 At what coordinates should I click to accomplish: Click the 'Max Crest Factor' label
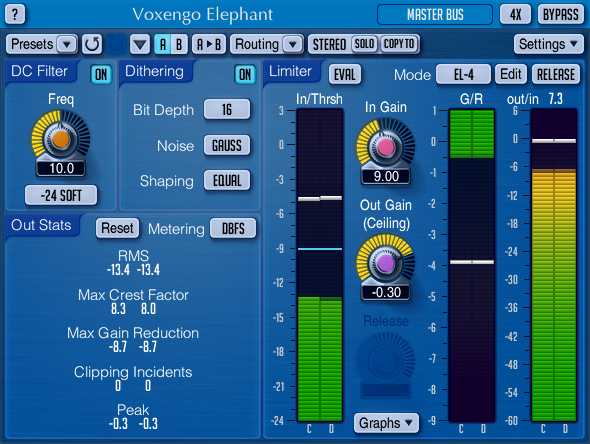click(x=133, y=295)
